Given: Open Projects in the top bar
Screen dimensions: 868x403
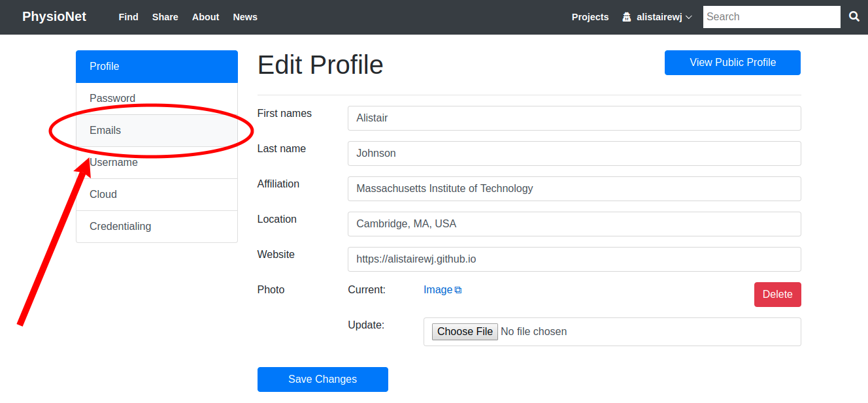Looking at the screenshot, I should click(590, 17).
